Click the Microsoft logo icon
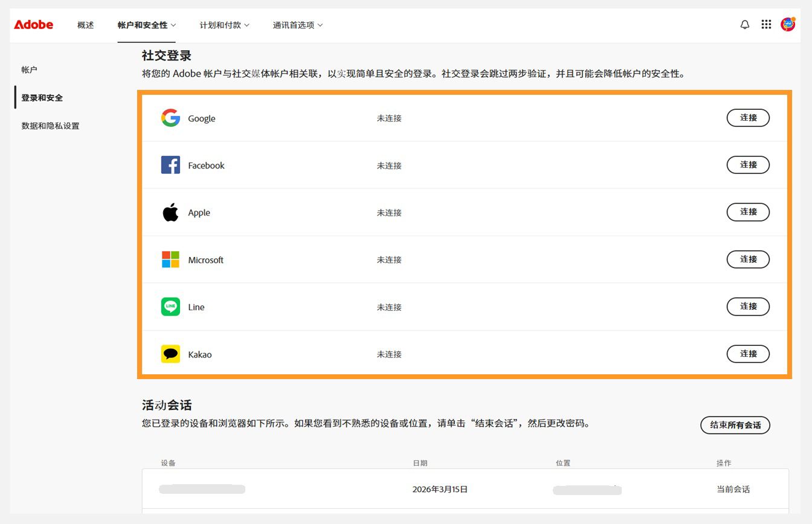The height and width of the screenshot is (524, 812). point(170,259)
